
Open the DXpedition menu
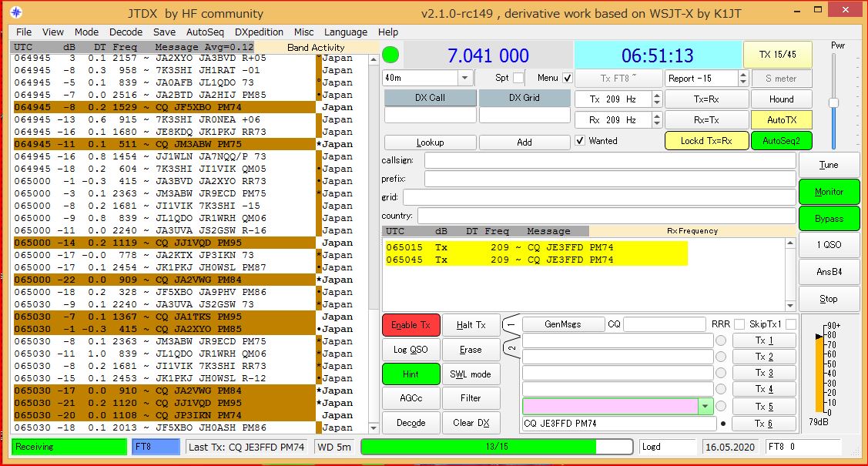pyautogui.click(x=259, y=32)
